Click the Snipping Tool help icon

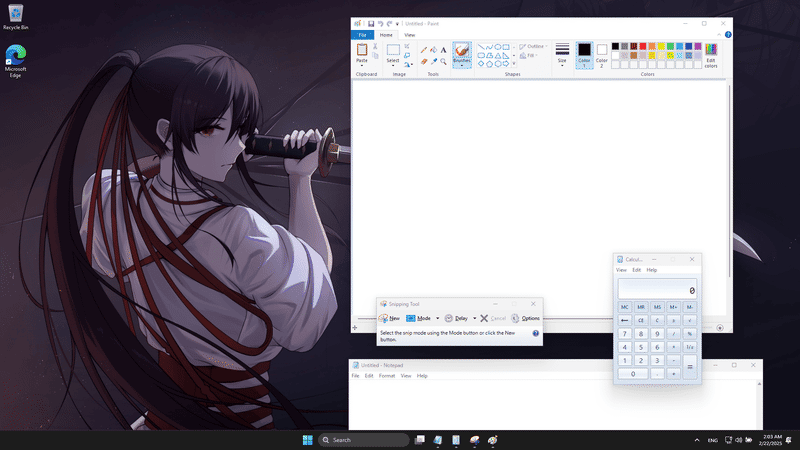click(536, 333)
